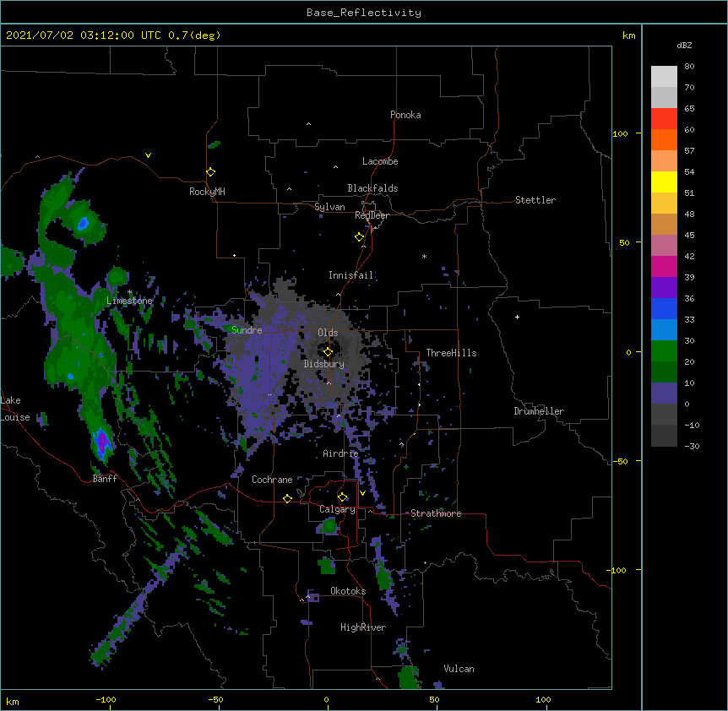Click the green echo just below the Calgary label
The width and height of the screenshot is (728, 711).
click(x=329, y=526)
